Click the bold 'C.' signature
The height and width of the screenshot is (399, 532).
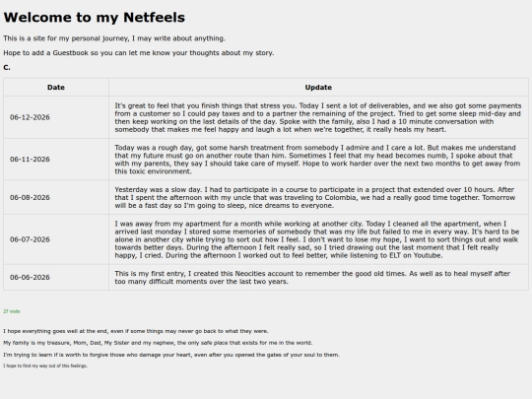pyautogui.click(x=7, y=68)
